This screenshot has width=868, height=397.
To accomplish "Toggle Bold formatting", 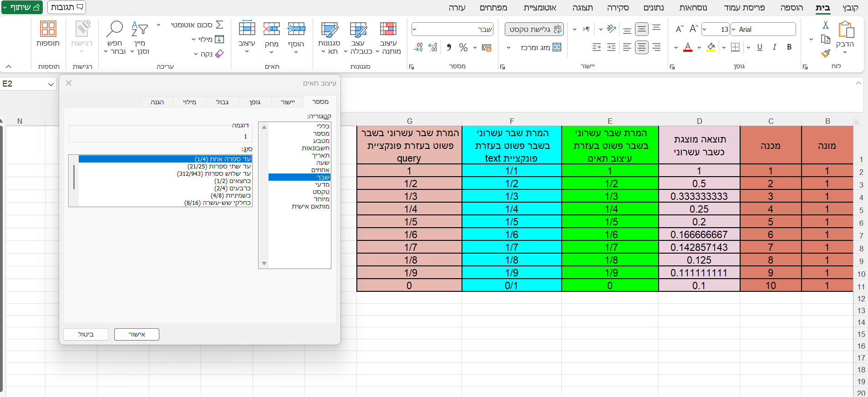I will click(x=789, y=47).
